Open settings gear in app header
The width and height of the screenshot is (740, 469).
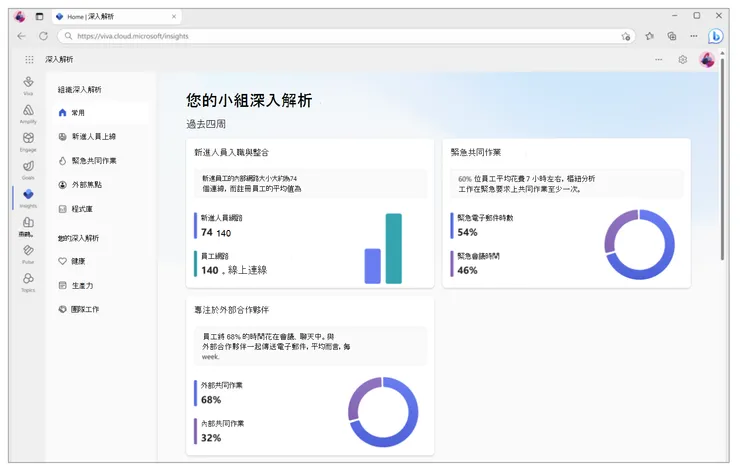pyautogui.click(x=682, y=59)
